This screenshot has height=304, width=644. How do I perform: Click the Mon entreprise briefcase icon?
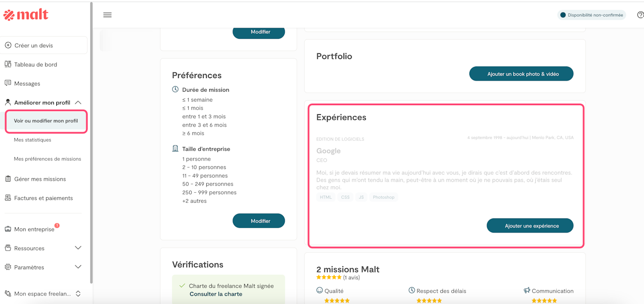pos(8,229)
